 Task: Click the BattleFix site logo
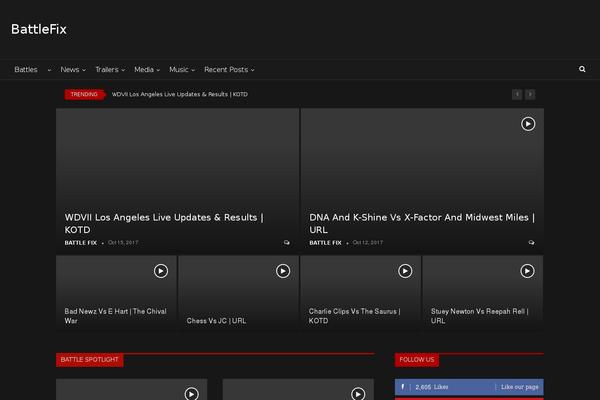tap(39, 29)
